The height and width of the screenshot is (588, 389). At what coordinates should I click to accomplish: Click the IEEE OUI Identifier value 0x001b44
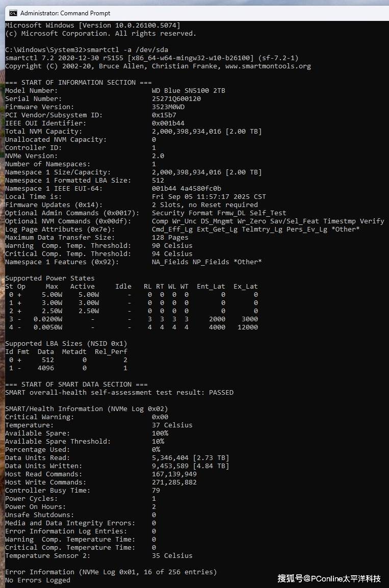click(x=168, y=123)
